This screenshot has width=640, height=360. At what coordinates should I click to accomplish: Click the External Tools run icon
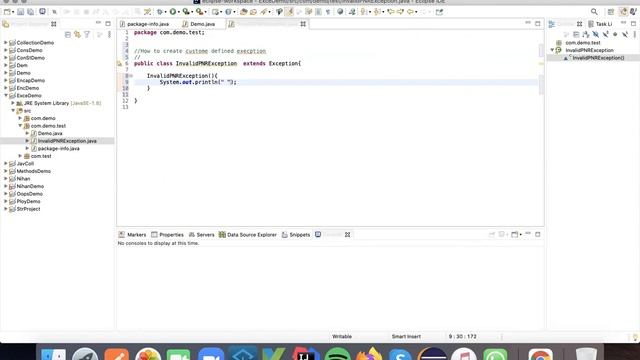click(x=199, y=12)
